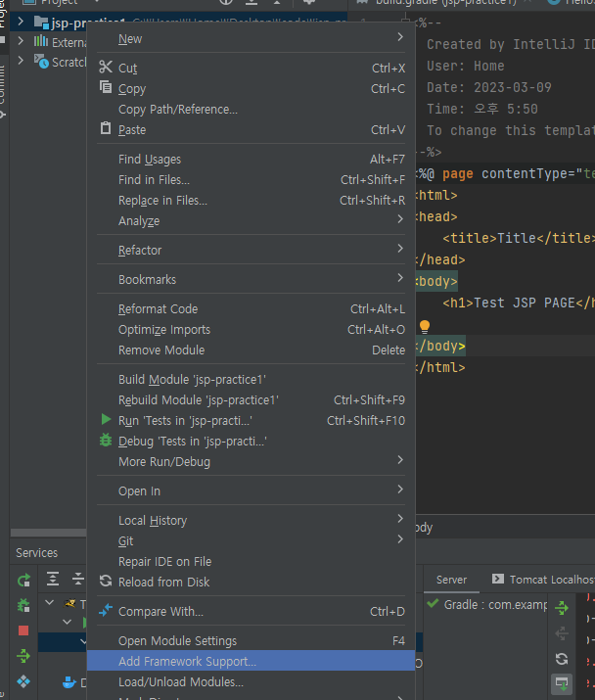
Task: Click the green Debug bug icon
Action: pyautogui.click(x=106, y=441)
